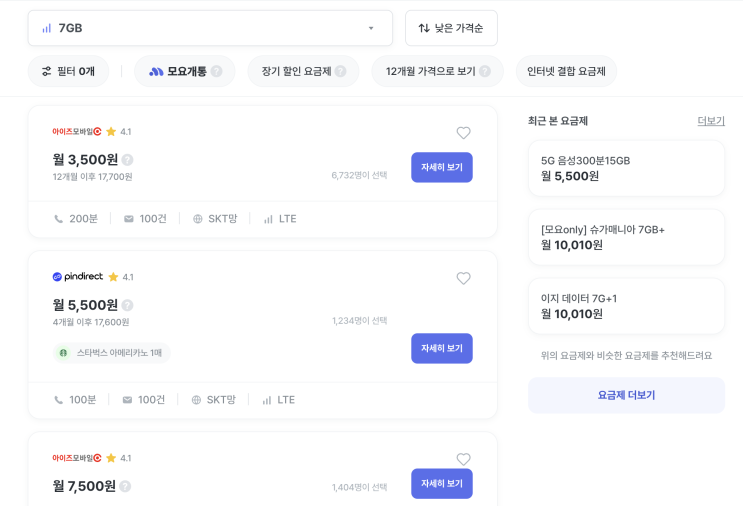
Task: Open 자세히 보기 for the 3,500원 plan
Action: tap(441, 167)
